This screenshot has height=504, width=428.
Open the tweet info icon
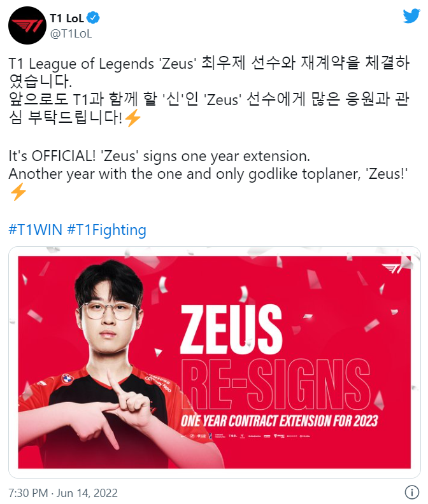(412, 492)
